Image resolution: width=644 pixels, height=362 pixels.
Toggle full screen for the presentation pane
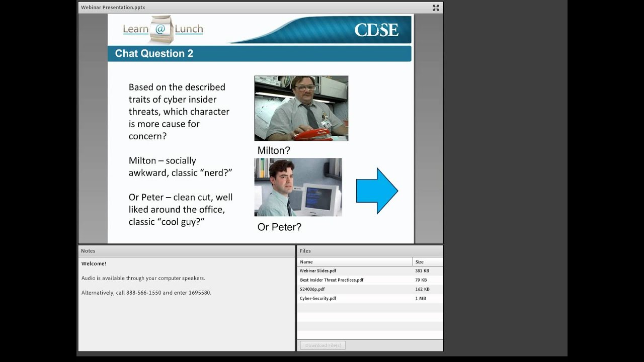click(x=436, y=8)
